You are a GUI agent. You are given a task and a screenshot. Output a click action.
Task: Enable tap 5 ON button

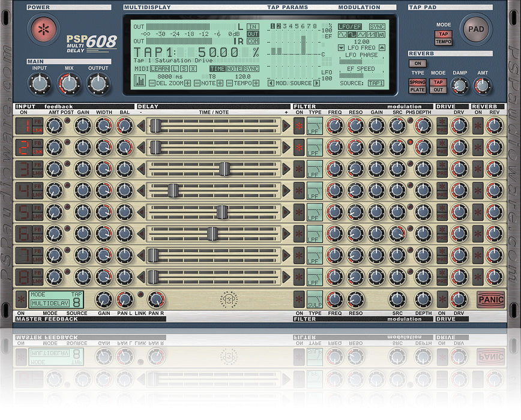coord(24,212)
